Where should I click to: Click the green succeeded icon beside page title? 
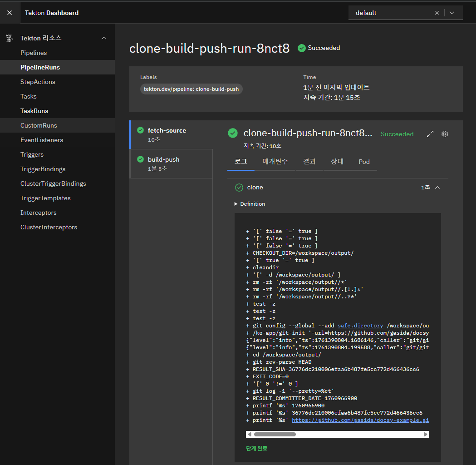tap(301, 48)
